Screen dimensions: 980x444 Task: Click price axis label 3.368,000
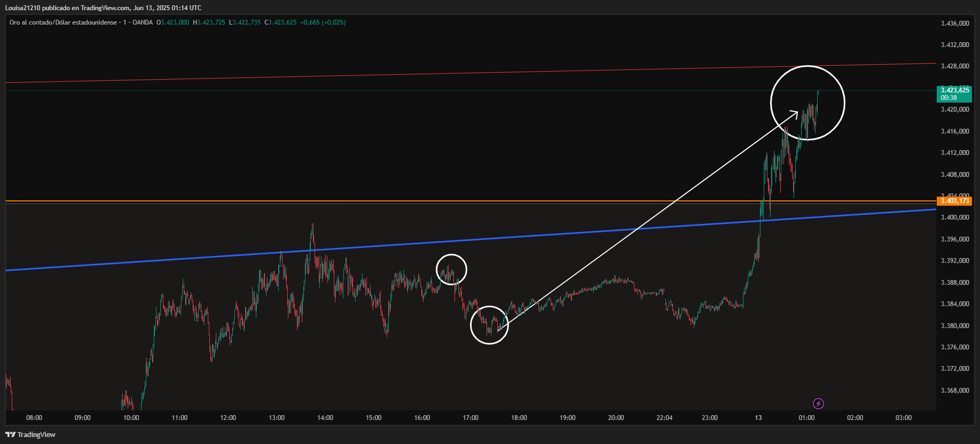tap(955, 391)
